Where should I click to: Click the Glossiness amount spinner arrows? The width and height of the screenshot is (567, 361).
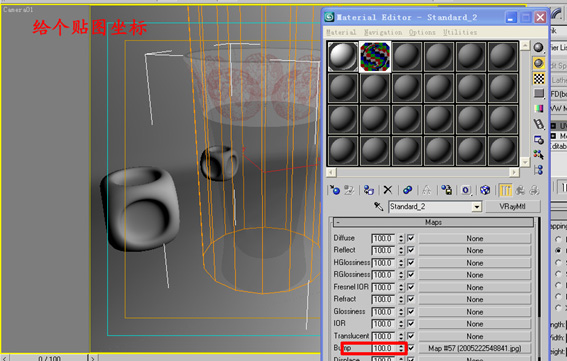[401, 312]
